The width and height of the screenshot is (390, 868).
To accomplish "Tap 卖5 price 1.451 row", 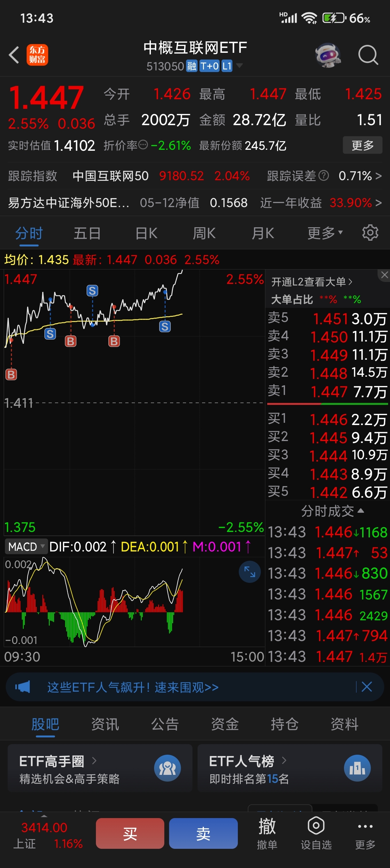I will click(328, 318).
